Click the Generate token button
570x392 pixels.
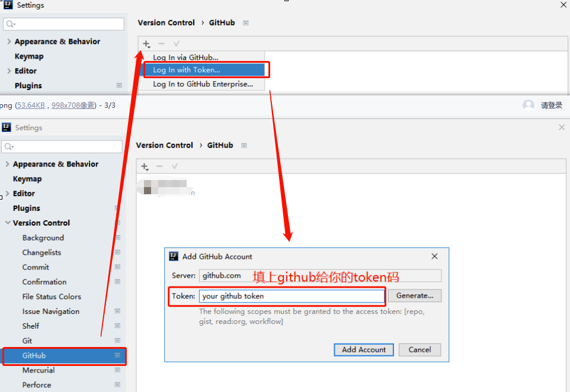coord(415,295)
